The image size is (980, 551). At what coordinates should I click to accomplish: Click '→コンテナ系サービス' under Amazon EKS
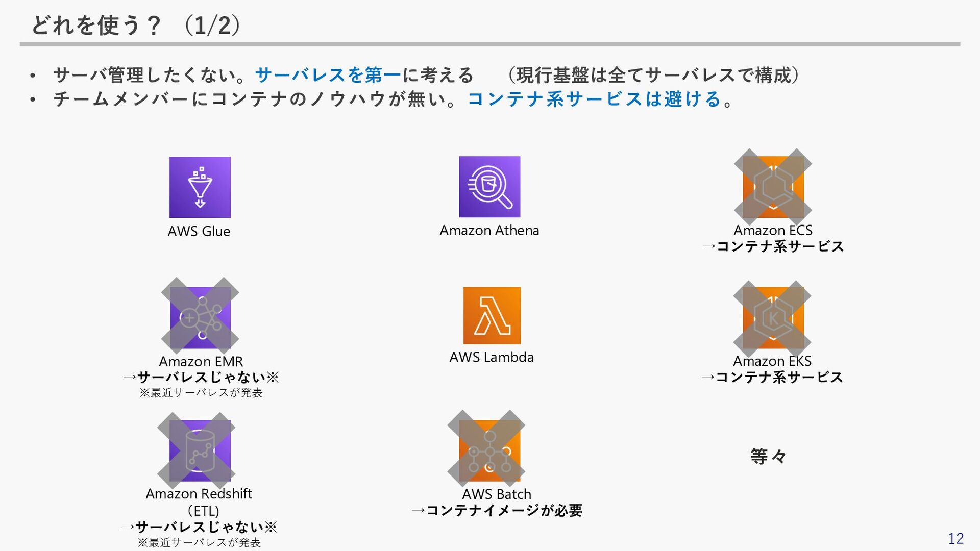pos(772,377)
